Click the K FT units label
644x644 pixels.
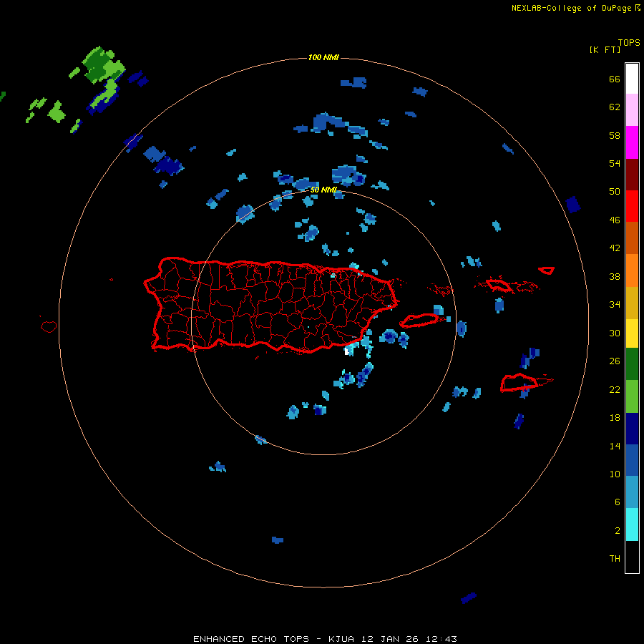605,49
